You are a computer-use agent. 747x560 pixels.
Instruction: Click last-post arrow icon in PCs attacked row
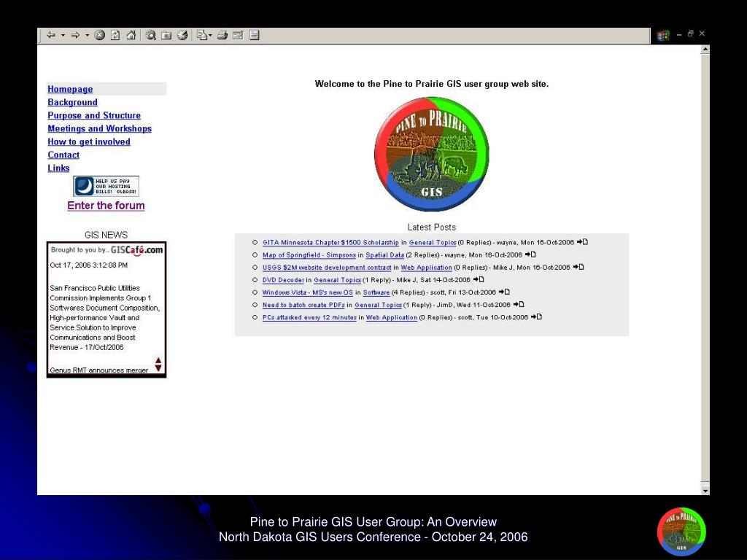[x=536, y=316]
